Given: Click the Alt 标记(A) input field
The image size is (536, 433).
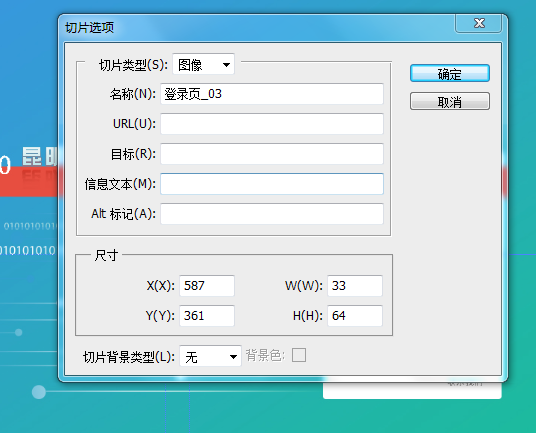Looking at the screenshot, I should (272, 214).
